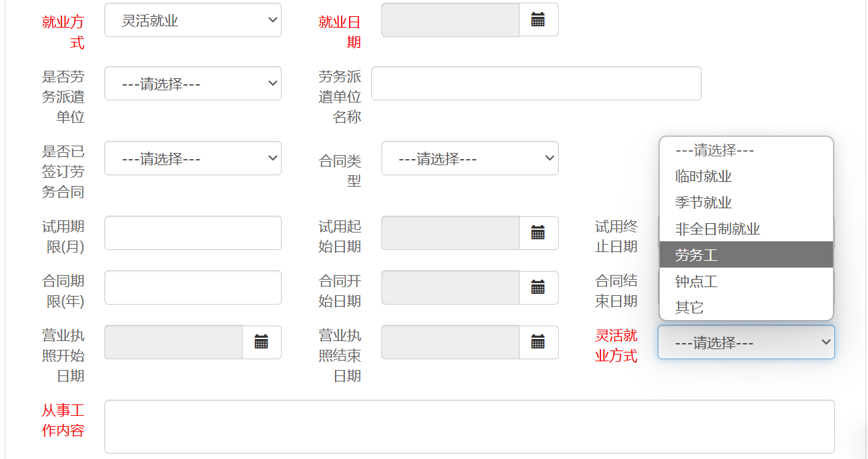Open calendar picker for 试用起始日期

pos(538,233)
